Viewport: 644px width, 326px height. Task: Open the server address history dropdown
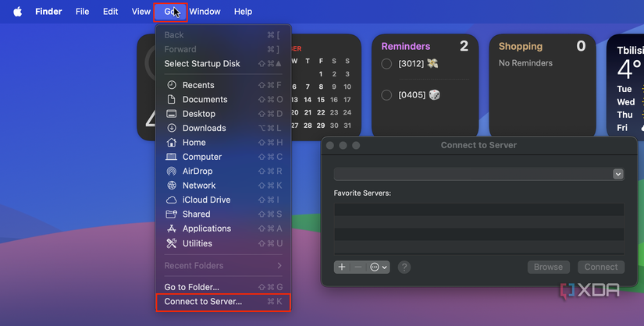click(x=618, y=174)
